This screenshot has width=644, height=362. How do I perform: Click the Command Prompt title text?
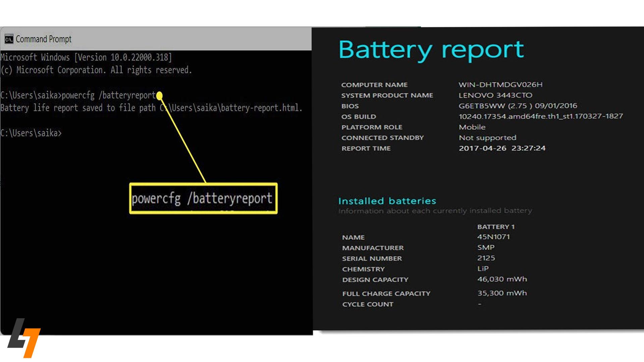[44, 39]
